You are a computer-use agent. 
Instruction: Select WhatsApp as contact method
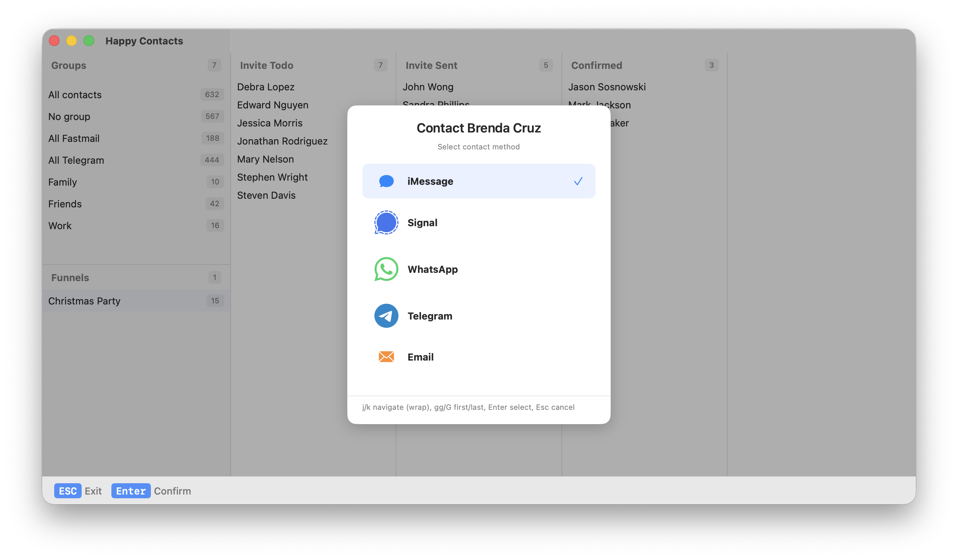[433, 269]
